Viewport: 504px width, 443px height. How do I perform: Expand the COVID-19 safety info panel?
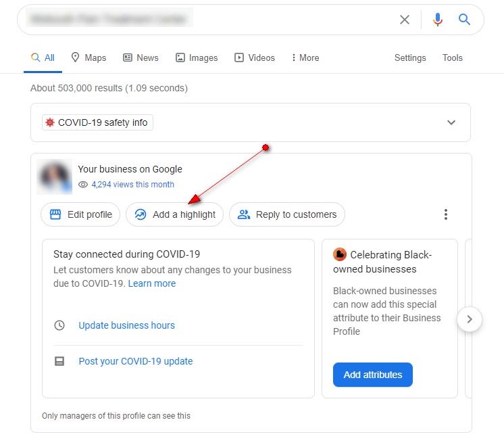[451, 122]
